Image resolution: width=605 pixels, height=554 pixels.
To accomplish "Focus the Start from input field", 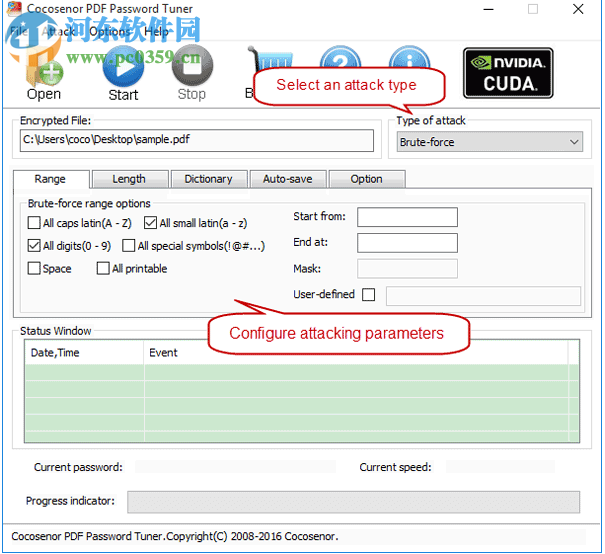I will (407, 217).
